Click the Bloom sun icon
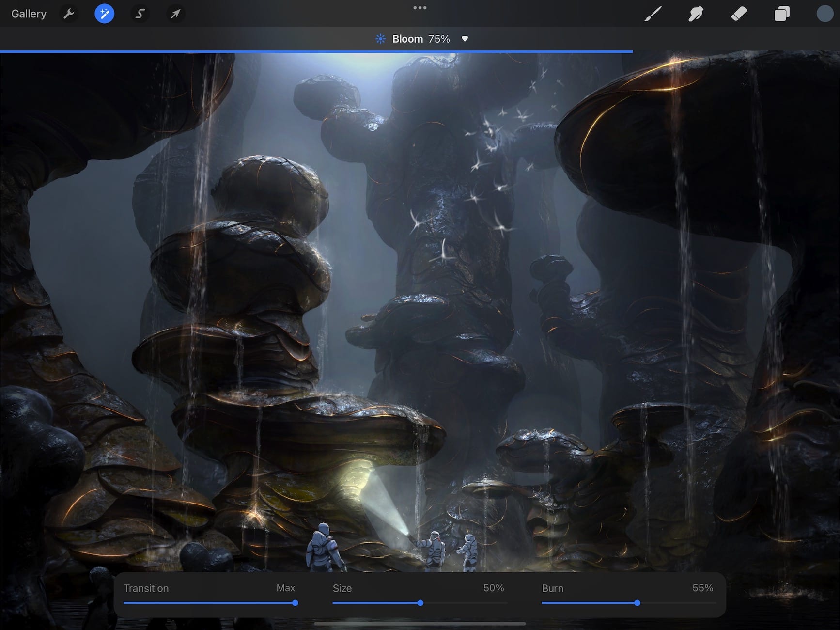Screen dimensions: 840x630 (381, 39)
